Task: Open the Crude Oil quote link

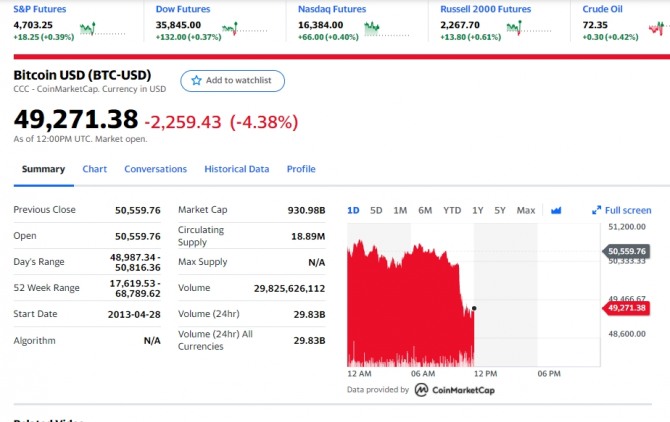Action: [602, 8]
